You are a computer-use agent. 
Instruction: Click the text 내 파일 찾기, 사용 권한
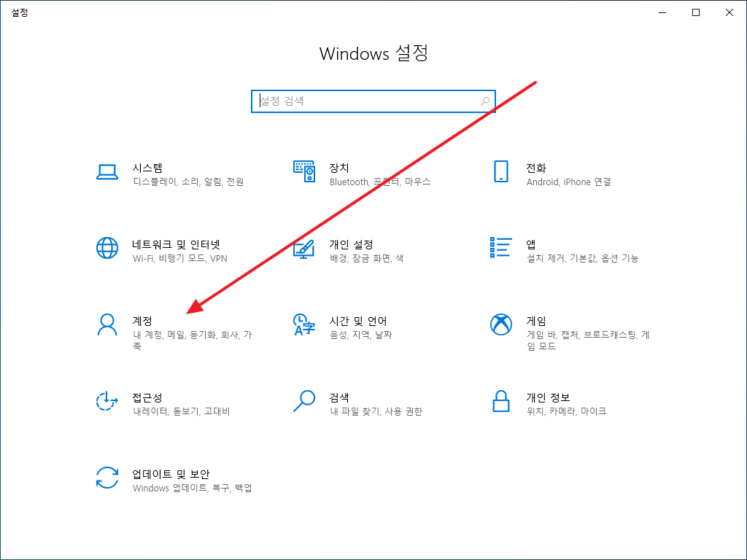click(376, 411)
